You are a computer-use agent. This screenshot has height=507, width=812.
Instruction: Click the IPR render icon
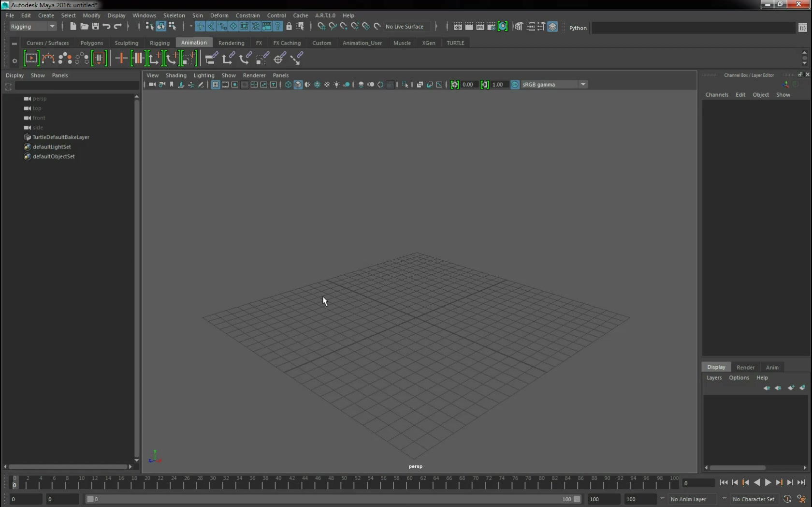tap(480, 27)
